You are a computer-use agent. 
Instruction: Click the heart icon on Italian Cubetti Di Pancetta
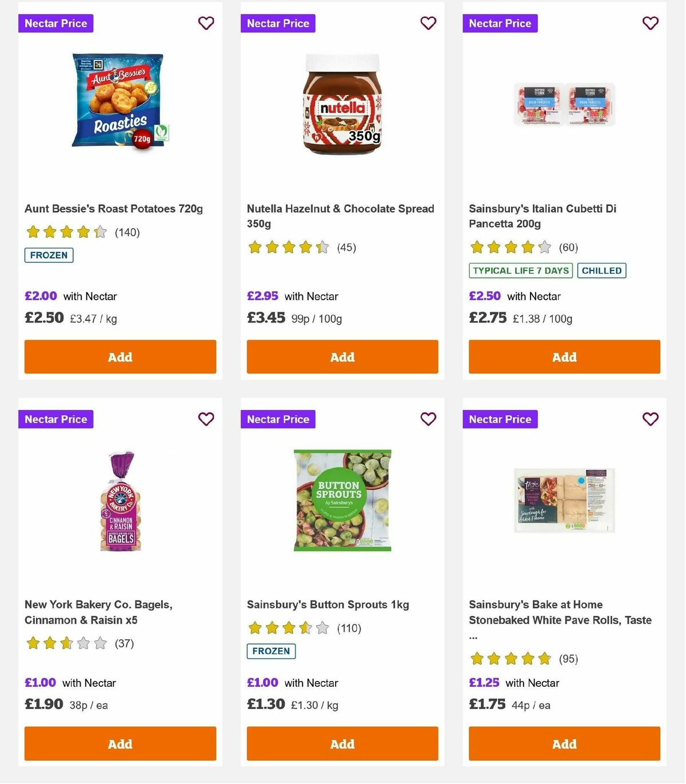click(x=650, y=23)
